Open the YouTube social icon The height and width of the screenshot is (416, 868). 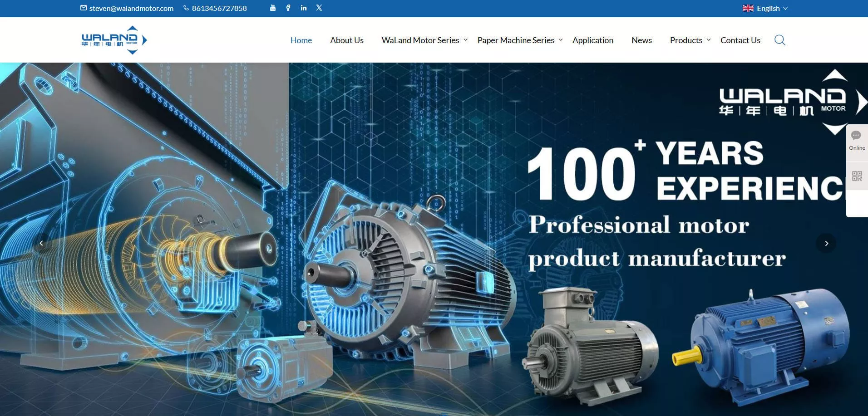click(272, 8)
